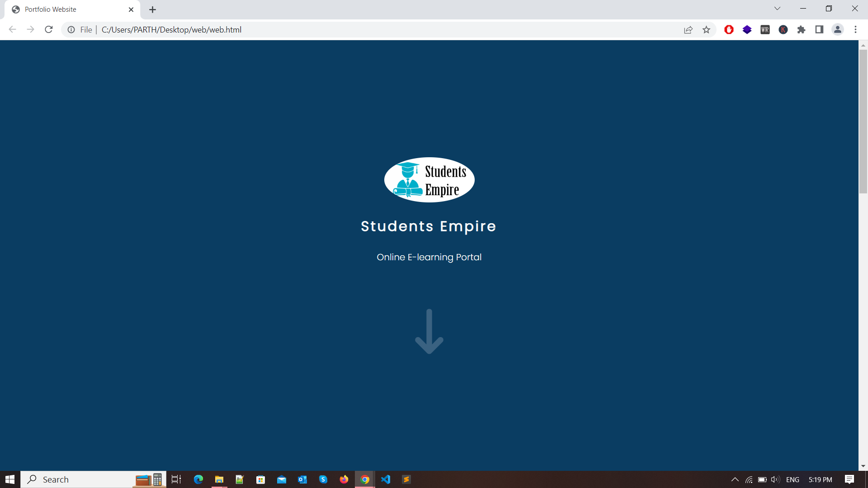The width and height of the screenshot is (868, 488).
Task: Click the page vertical scrollbar thumb
Action: tap(863, 122)
